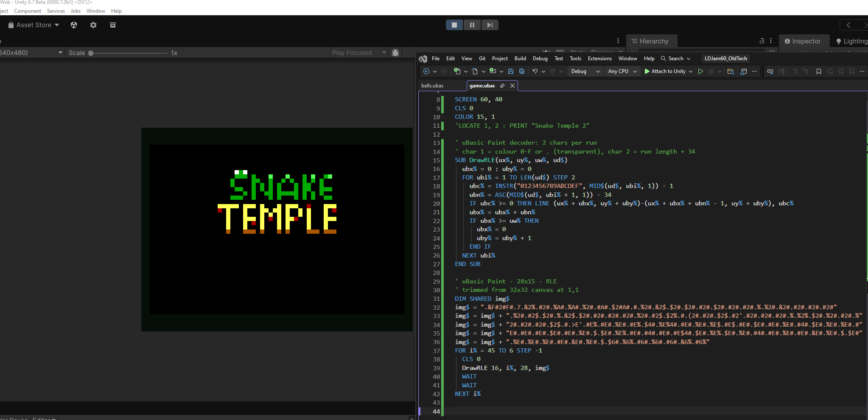The image size is (868, 420).
Task: Open Unity settings gear icon
Action: coord(93,25)
